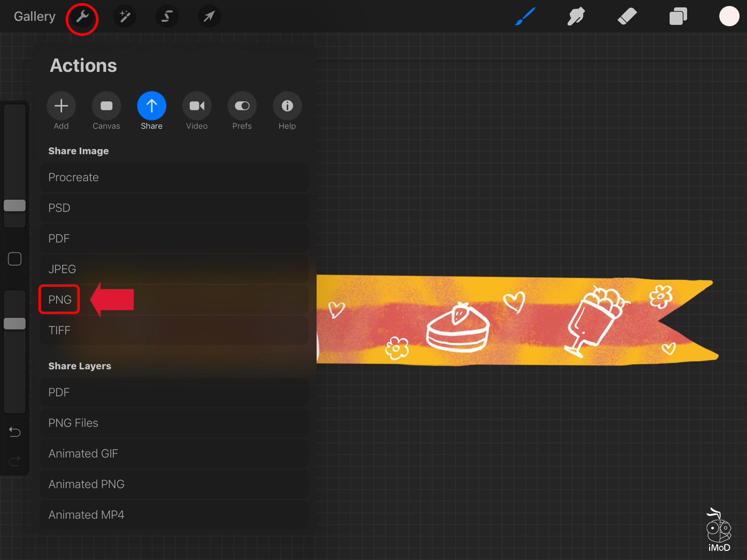The width and height of the screenshot is (747, 560).
Task: Open the Layers panel
Action: coord(678,16)
